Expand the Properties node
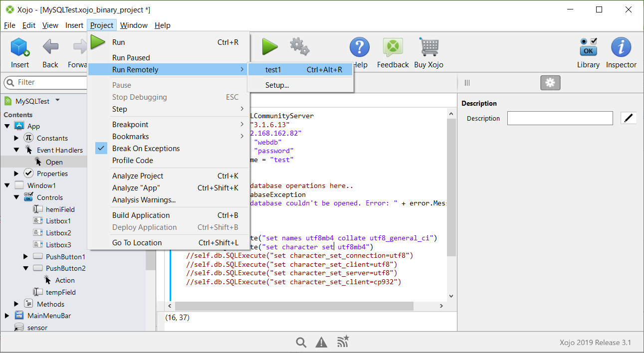Screen dimensions: 644x353 [16, 174]
